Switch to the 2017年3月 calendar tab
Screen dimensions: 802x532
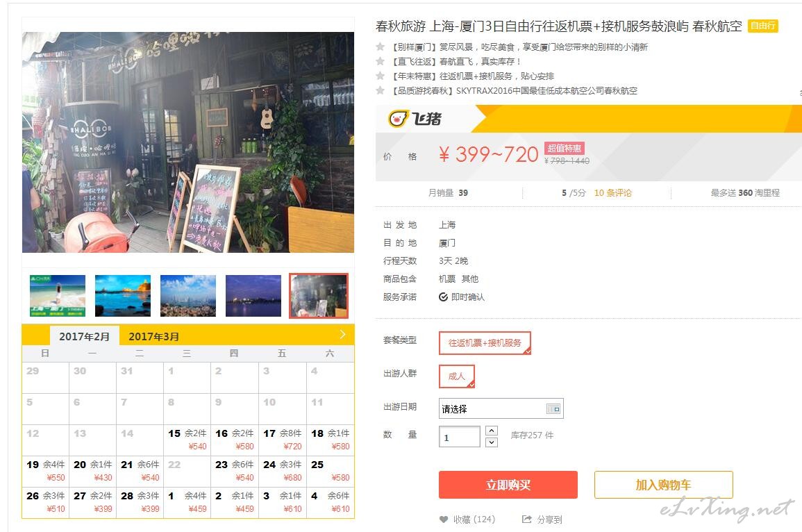(x=154, y=337)
